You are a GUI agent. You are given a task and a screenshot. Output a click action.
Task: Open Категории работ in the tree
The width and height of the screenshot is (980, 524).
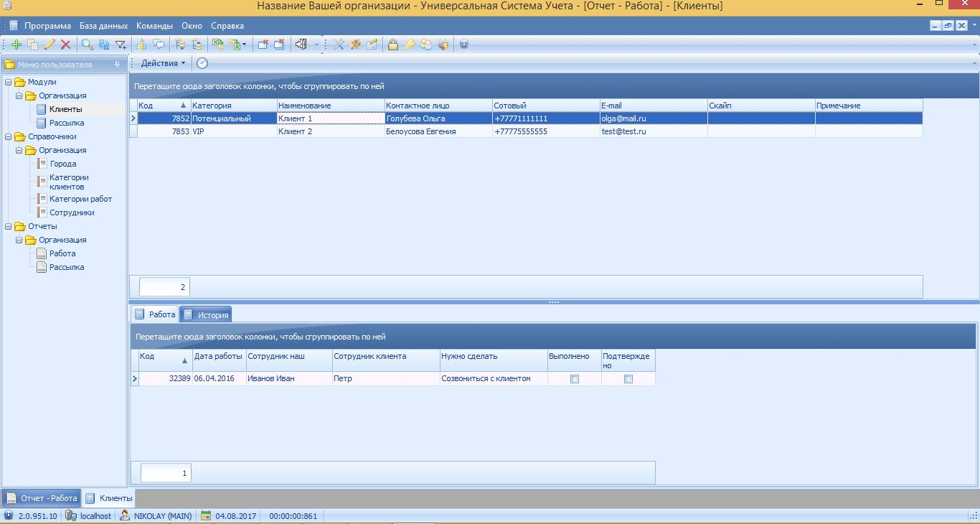click(x=80, y=199)
